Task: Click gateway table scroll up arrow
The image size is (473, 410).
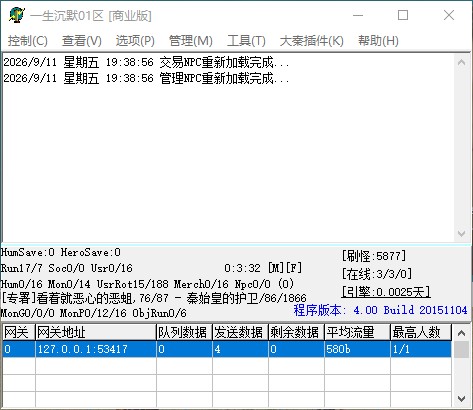Action: click(x=462, y=332)
